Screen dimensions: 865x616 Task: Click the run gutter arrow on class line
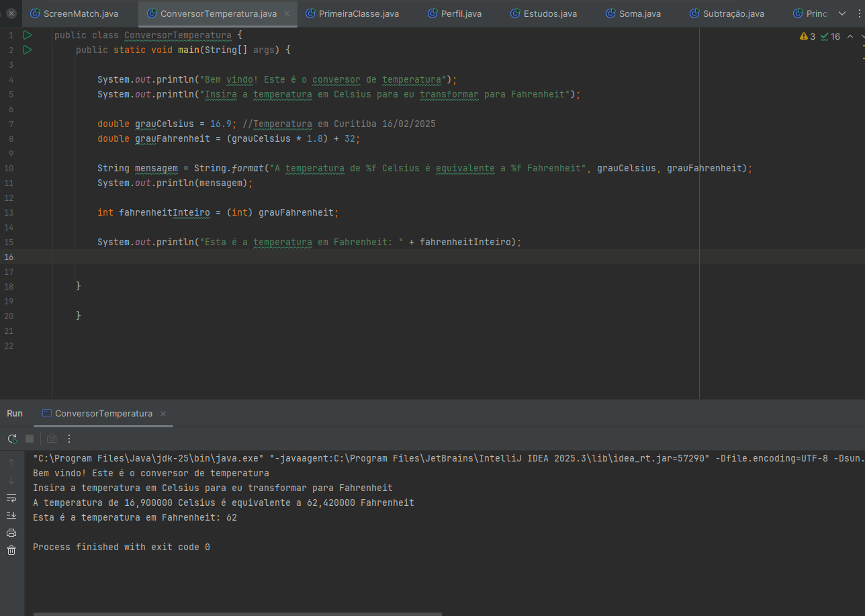[x=28, y=35]
